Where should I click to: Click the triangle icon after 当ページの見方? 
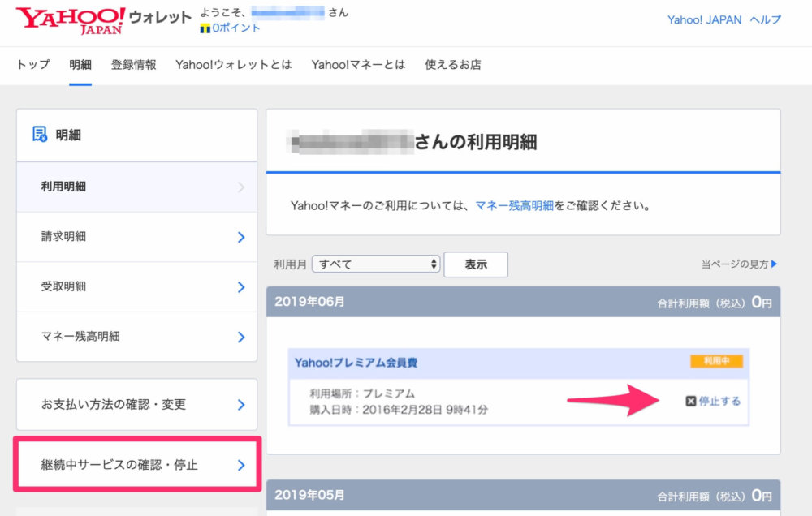(774, 264)
